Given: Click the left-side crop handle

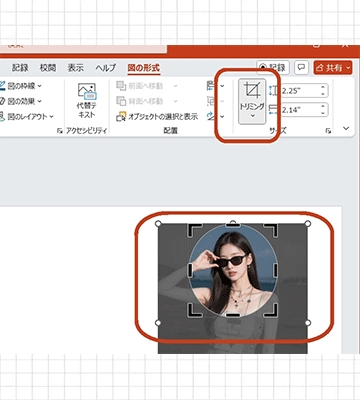Looking at the screenshot, I should [190, 270].
